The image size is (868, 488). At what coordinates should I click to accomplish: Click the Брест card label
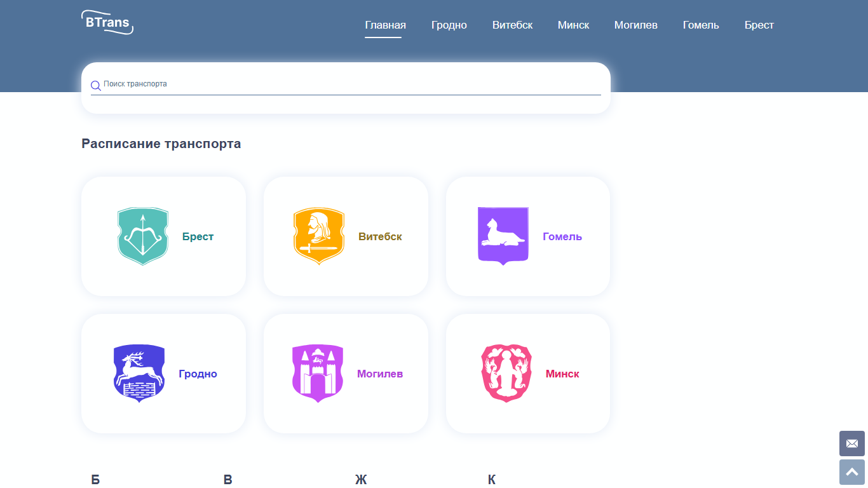198,236
